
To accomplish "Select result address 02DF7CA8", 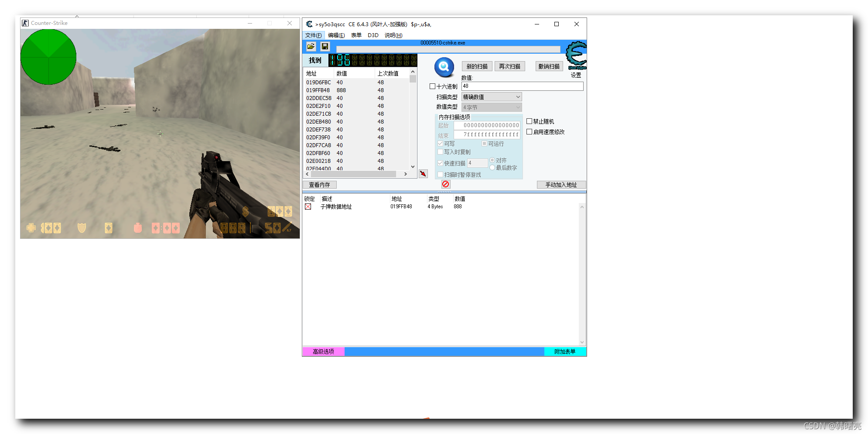I will [318, 145].
